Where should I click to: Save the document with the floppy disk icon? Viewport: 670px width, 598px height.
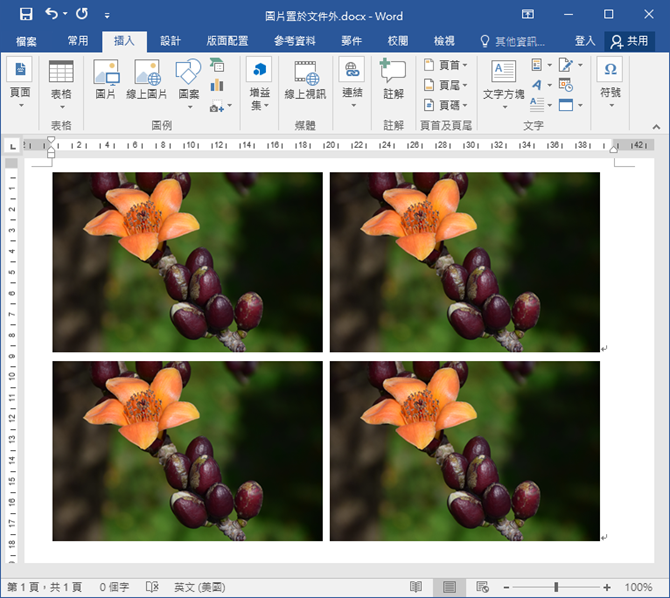[x=26, y=15]
